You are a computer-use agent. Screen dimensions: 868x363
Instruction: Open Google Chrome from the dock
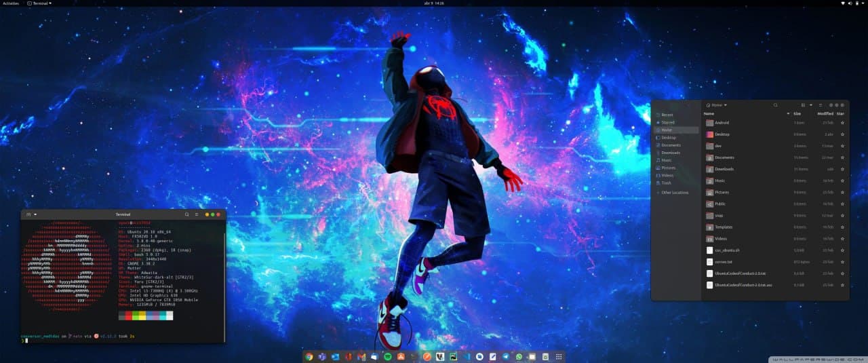309,357
